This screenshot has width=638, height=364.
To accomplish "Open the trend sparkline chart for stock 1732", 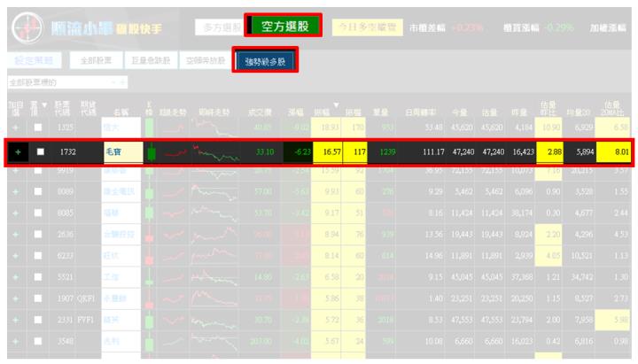I will click(175, 152).
